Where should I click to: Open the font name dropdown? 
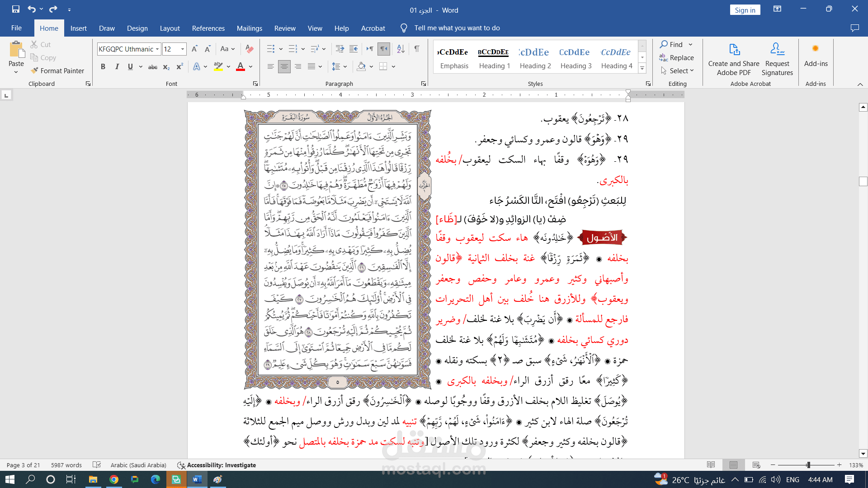click(x=157, y=49)
